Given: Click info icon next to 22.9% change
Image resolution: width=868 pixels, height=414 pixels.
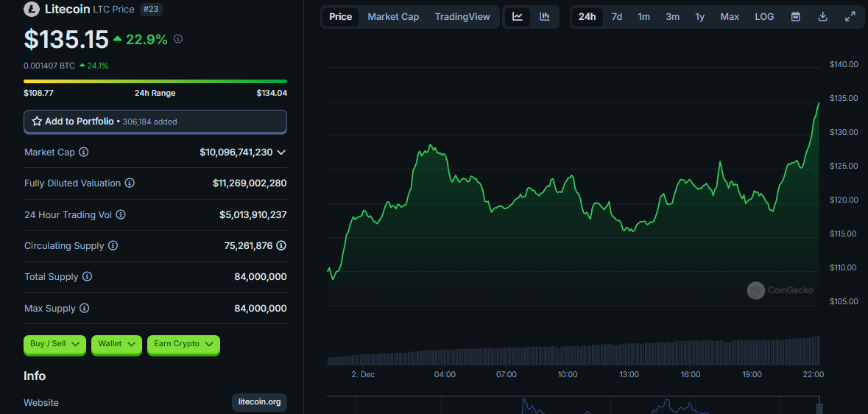Looking at the screenshot, I should click(178, 39).
